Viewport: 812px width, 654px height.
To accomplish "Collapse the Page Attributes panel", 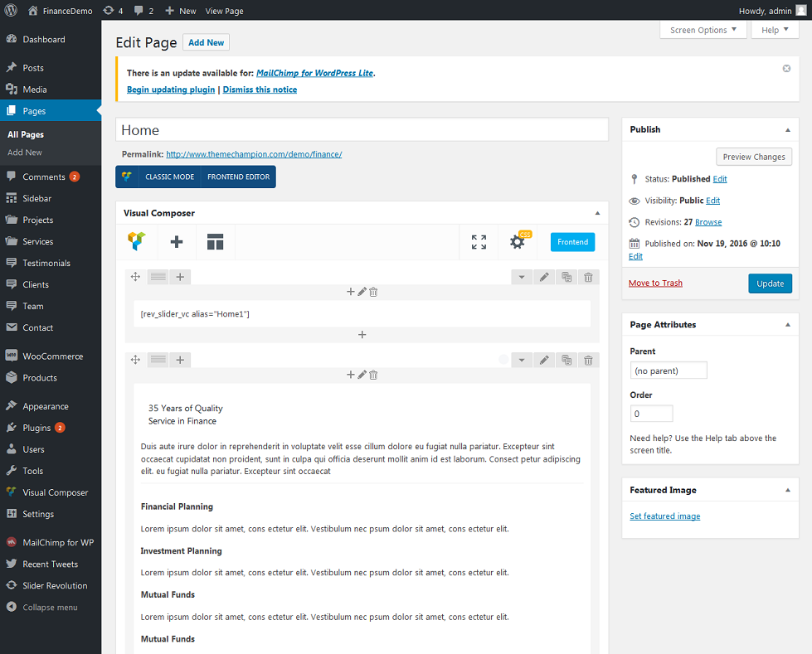I will coord(787,325).
